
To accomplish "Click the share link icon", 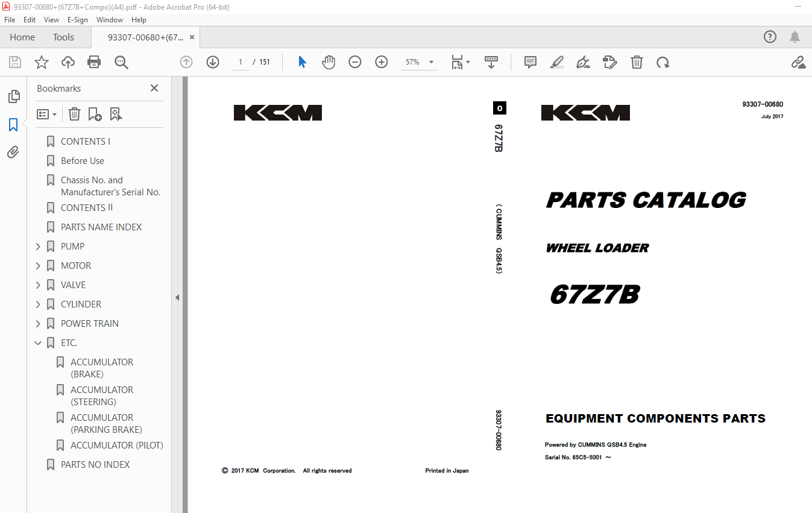I will tap(798, 62).
